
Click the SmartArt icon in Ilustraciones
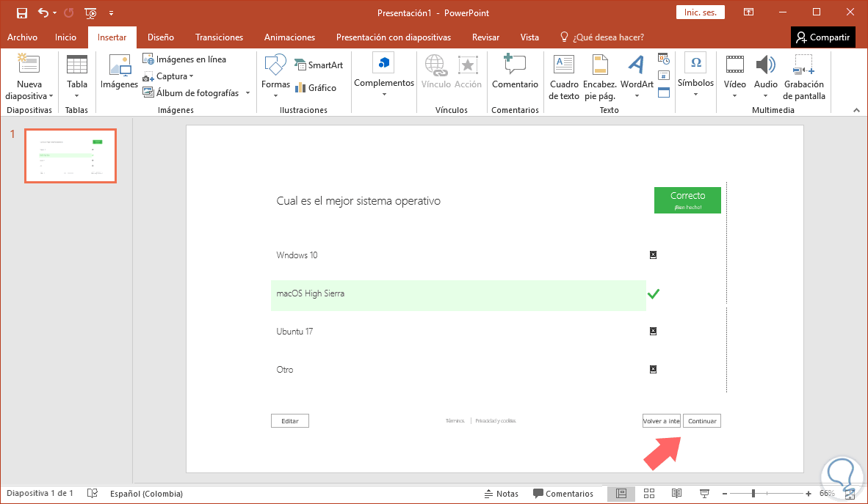tap(300, 65)
